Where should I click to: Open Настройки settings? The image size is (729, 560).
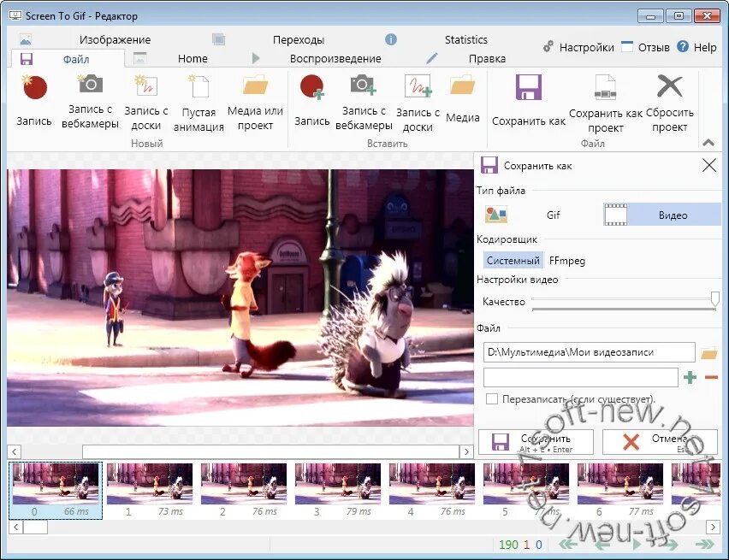[x=578, y=47]
